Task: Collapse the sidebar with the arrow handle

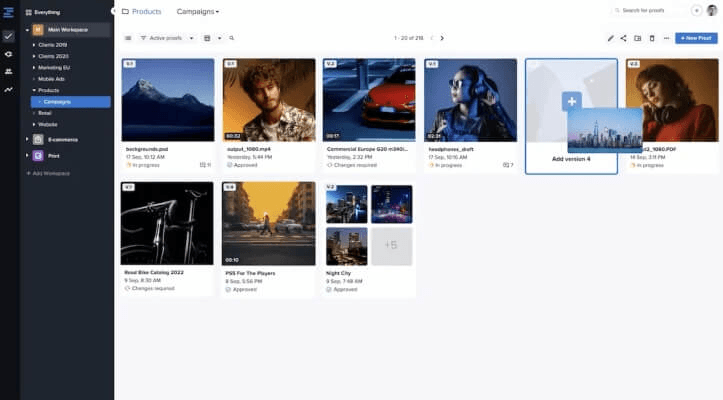Action: pyautogui.click(x=113, y=11)
